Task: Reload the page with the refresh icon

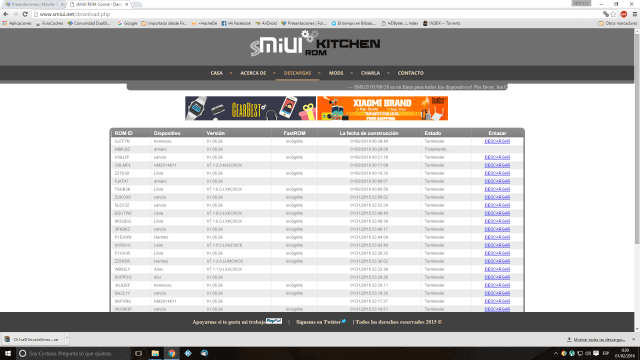Action: pyautogui.click(x=25, y=14)
